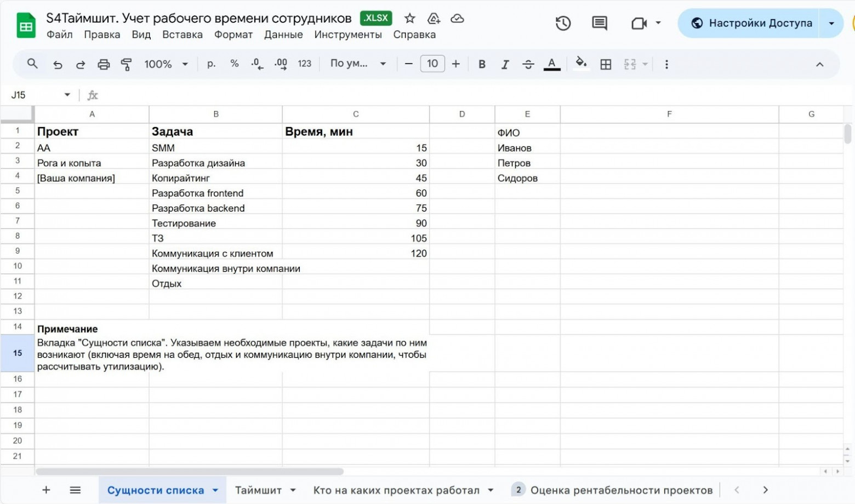The height and width of the screenshot is (504, 855).
Task: Toggle italic formatting
Action: tap(504, 64)
